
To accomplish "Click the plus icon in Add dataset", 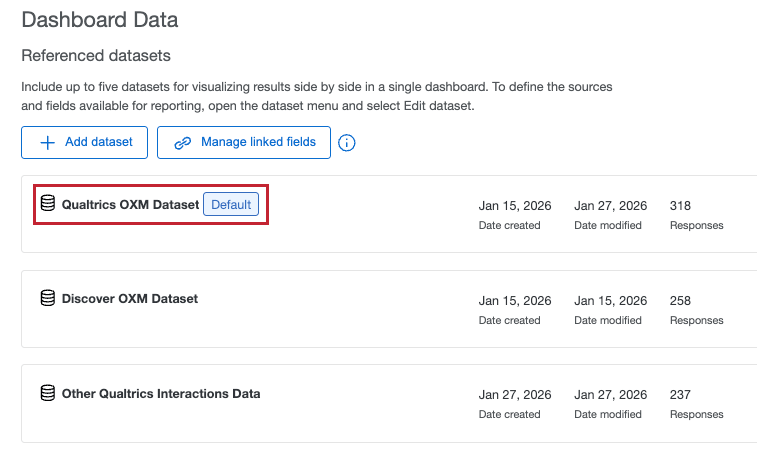I will click(x=47, y=142).
